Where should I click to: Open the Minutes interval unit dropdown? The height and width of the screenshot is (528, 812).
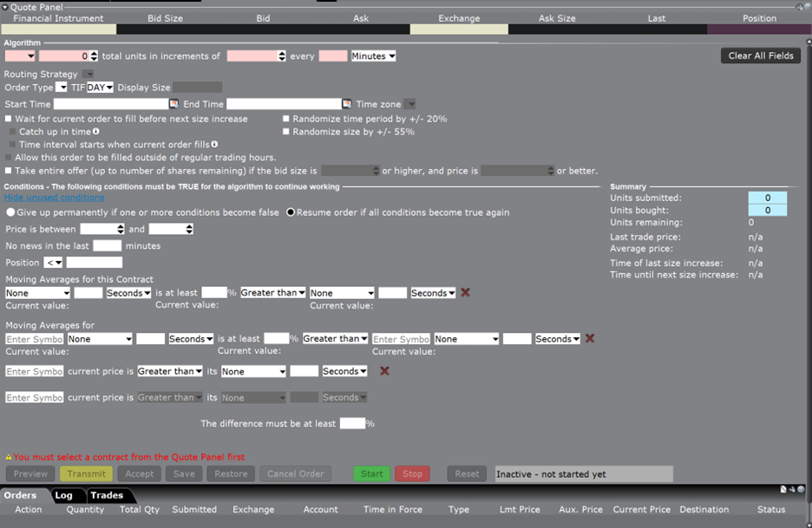coord(373,55)
